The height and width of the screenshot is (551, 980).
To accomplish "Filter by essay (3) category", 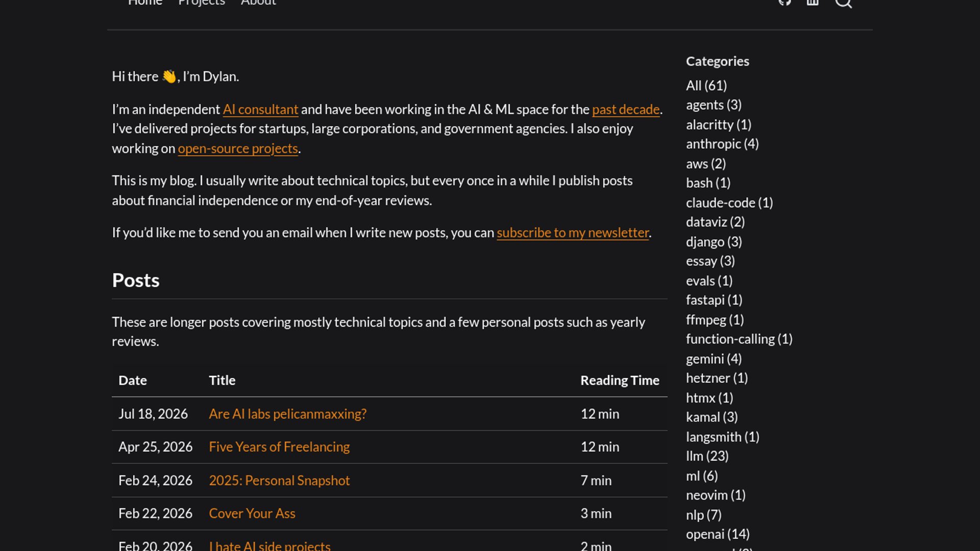I will click(x=710, y=261).
